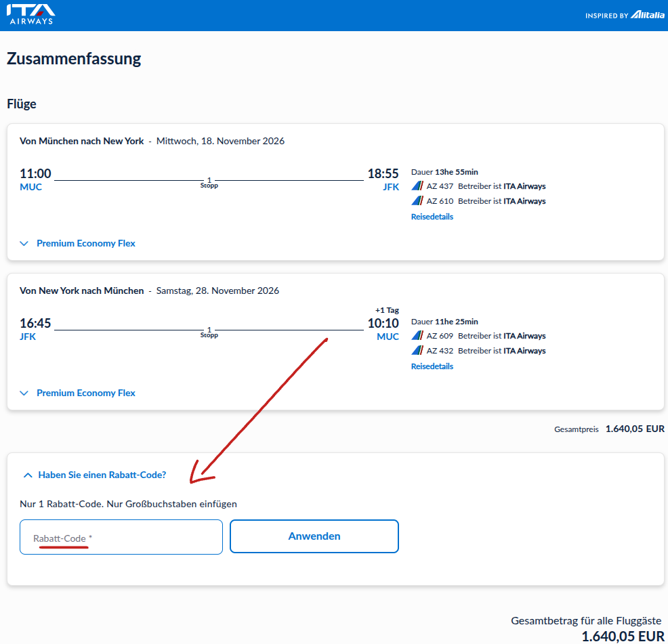Click the JFK departure code at 16:45

pos(28,337)
